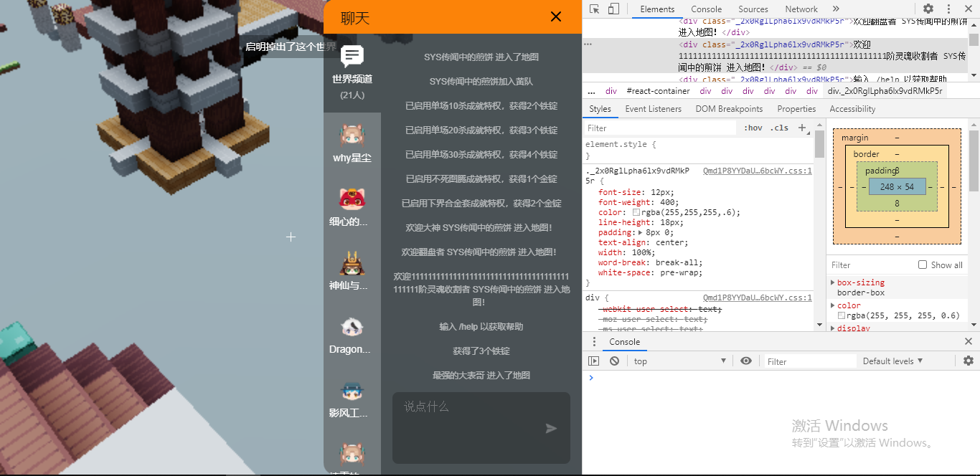
Task: Switch to Console tab in DevTools
Action: pos(707,9)
